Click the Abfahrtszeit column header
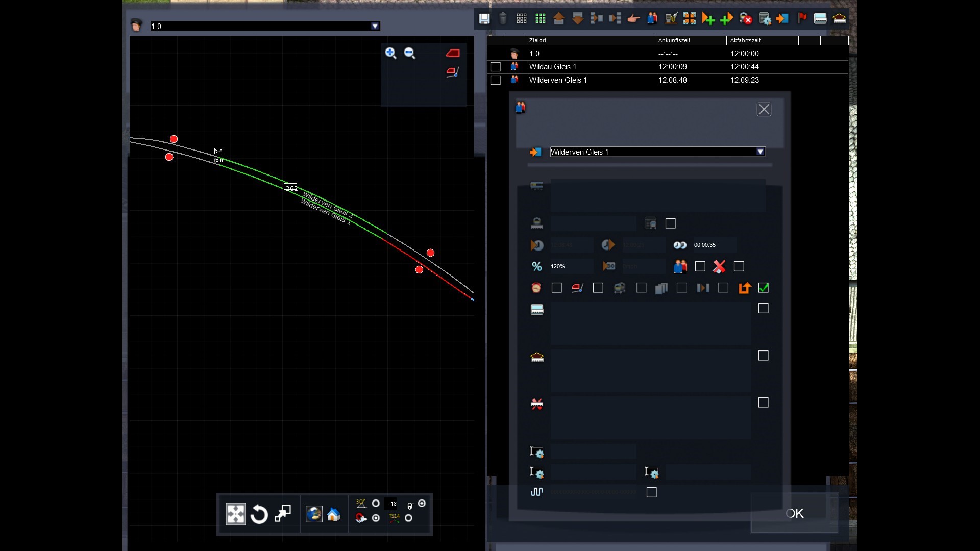Image resolution: width=980 pixels, height=551 pixels. [x=745, y=40]
